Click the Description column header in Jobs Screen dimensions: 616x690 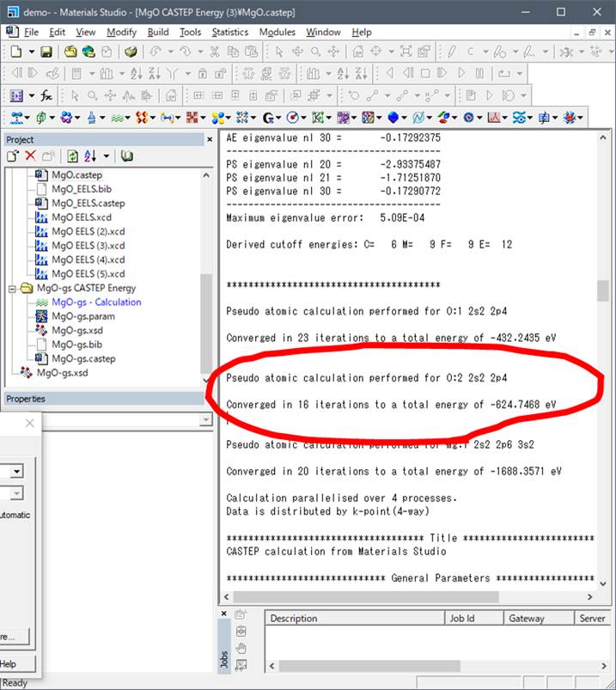tap(355, 619)
